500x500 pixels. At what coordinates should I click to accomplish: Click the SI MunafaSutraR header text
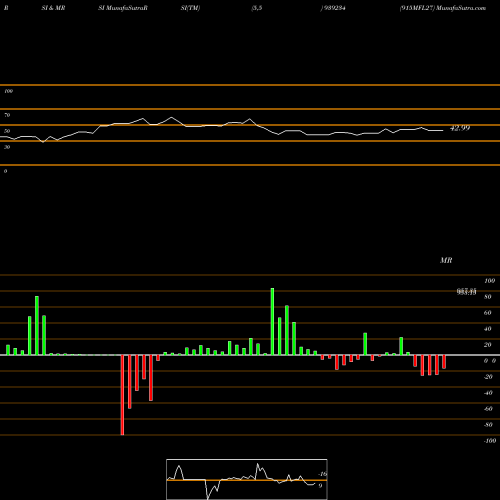click(123, 8)
